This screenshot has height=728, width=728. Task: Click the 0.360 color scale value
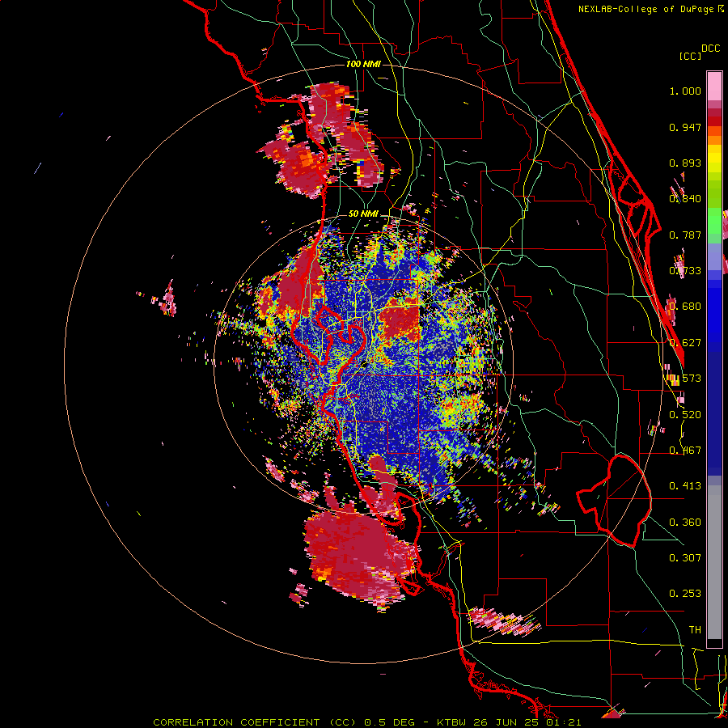click(x=685, y=523)
